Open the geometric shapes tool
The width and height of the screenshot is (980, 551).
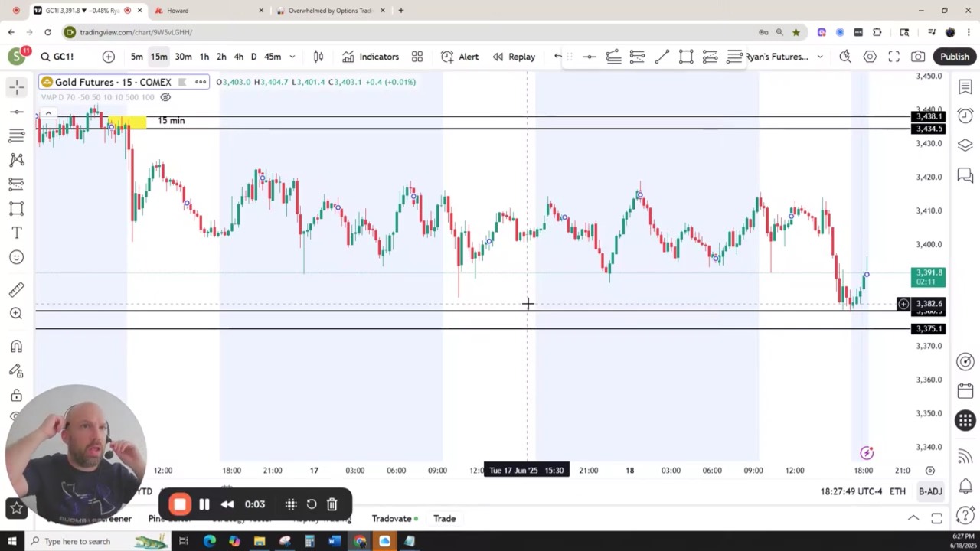[16, 208]
